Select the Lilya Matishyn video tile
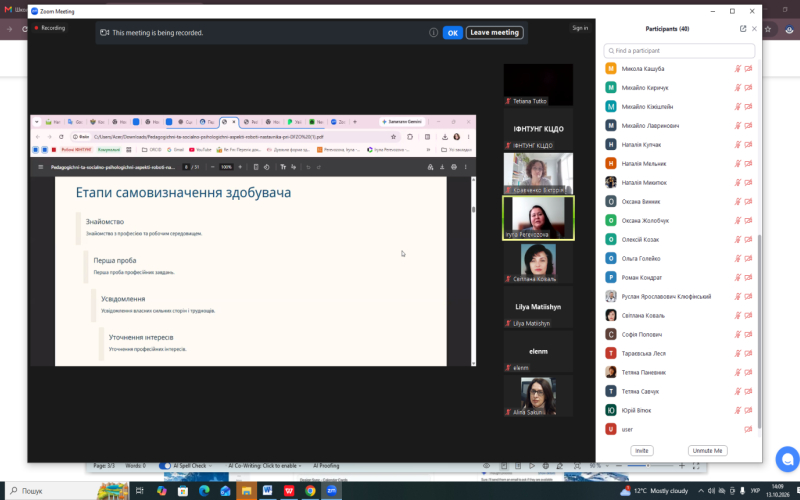The image size is (800, 500). point(538,307)
